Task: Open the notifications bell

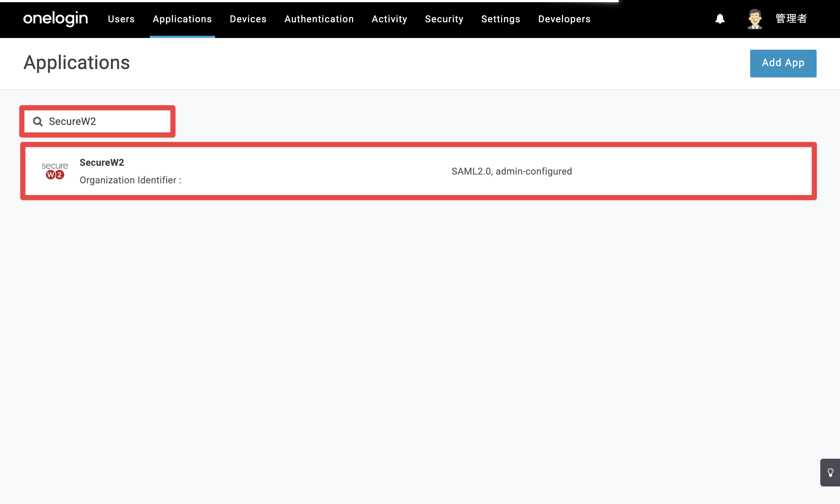Action: point(720,19)
